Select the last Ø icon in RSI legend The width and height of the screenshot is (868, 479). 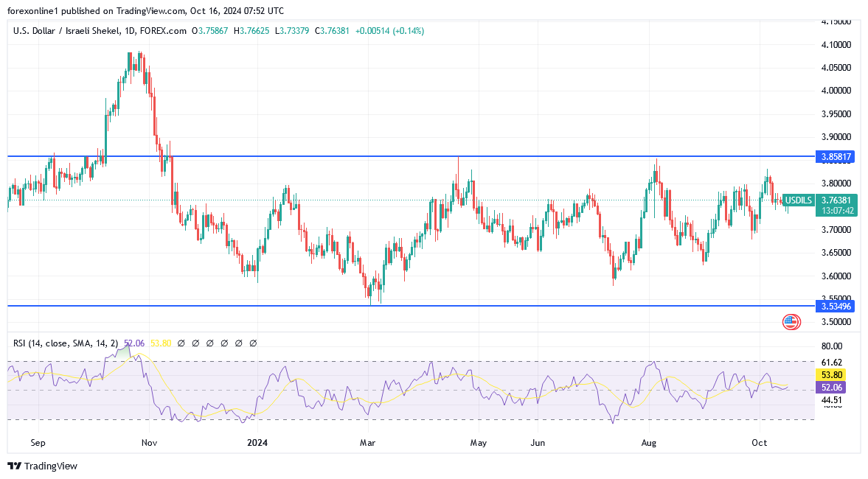pyautogui.click(x=253, y=343)
